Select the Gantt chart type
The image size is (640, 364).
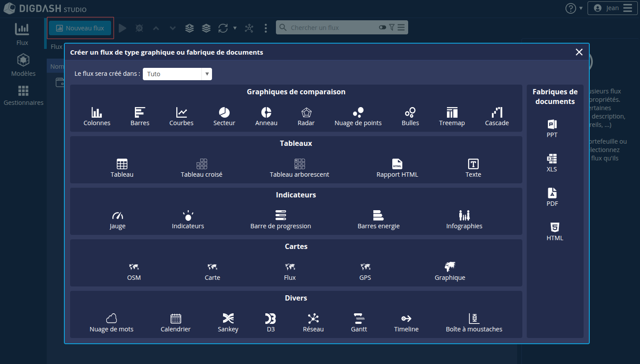[359, 323]
